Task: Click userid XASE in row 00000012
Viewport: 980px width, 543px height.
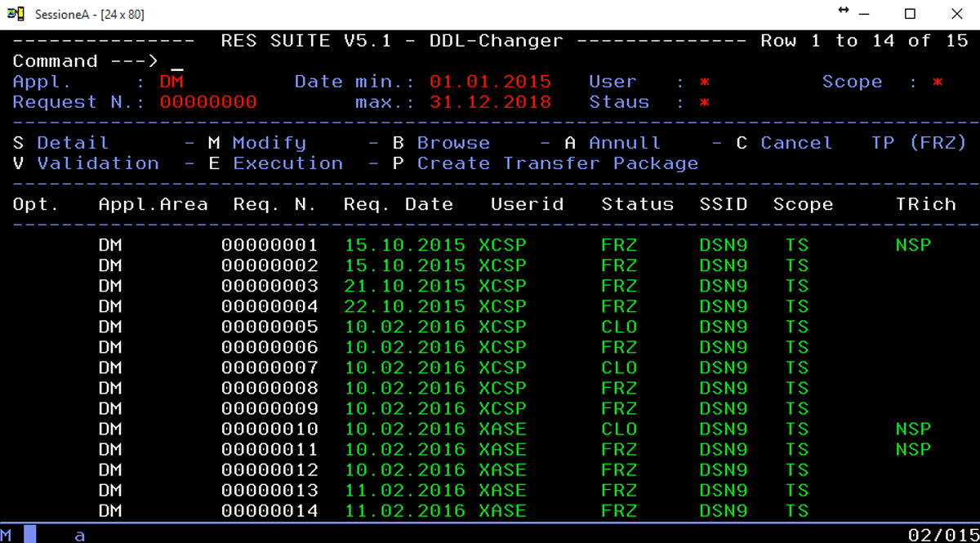Action: pyautogui.click(x=503, y=470)
